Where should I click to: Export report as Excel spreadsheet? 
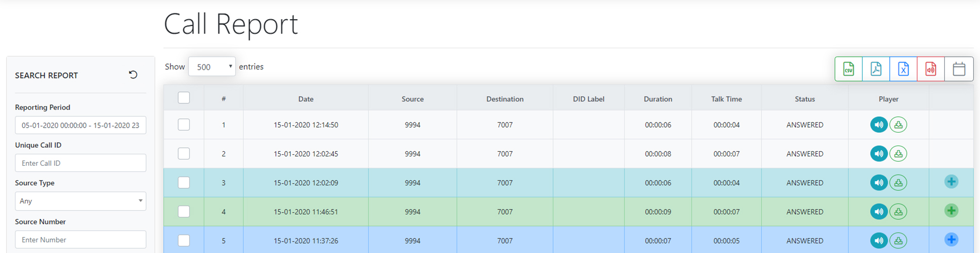tap(904, 69)
